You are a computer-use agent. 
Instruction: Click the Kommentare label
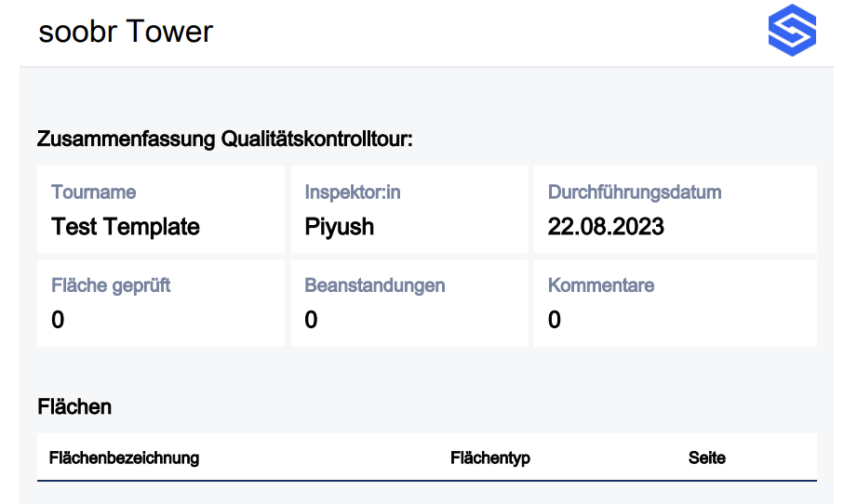tap(601, 285)
